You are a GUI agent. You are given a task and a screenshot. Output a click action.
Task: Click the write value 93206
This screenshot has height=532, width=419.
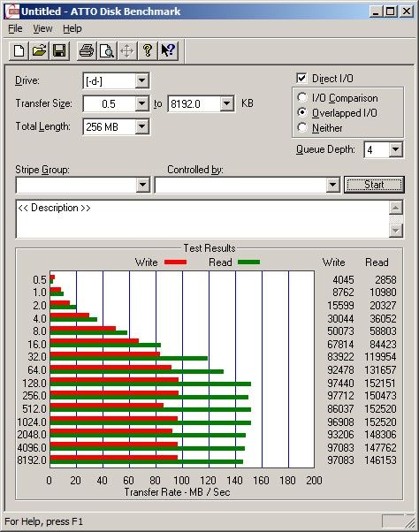[x=340, y=434]
